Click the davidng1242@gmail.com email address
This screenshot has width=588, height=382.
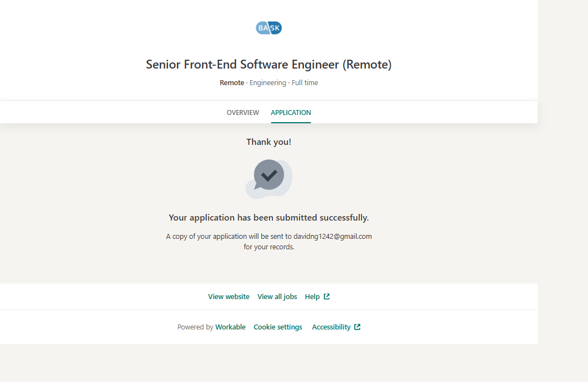332,237
